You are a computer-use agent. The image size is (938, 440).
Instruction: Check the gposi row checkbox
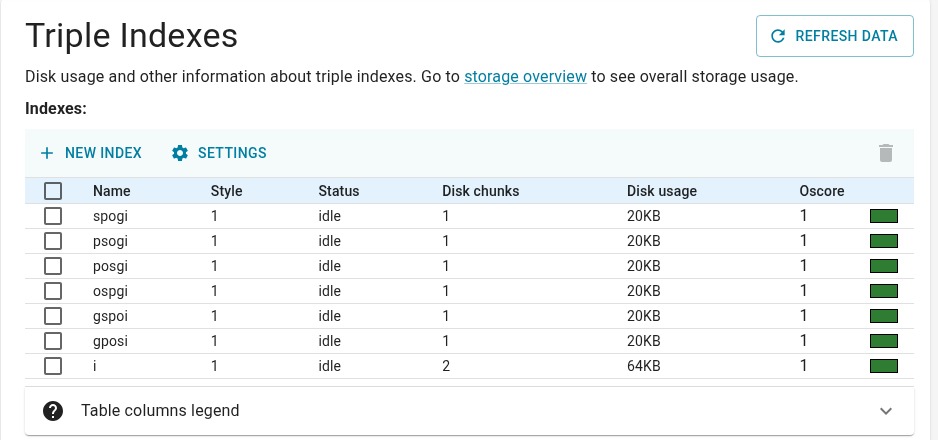tap(53, 341)
